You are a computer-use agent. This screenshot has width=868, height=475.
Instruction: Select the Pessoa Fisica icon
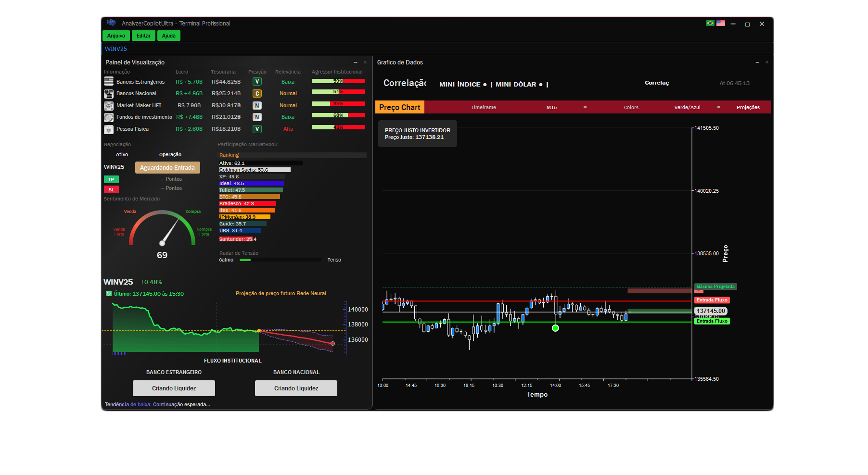(108, 129)
